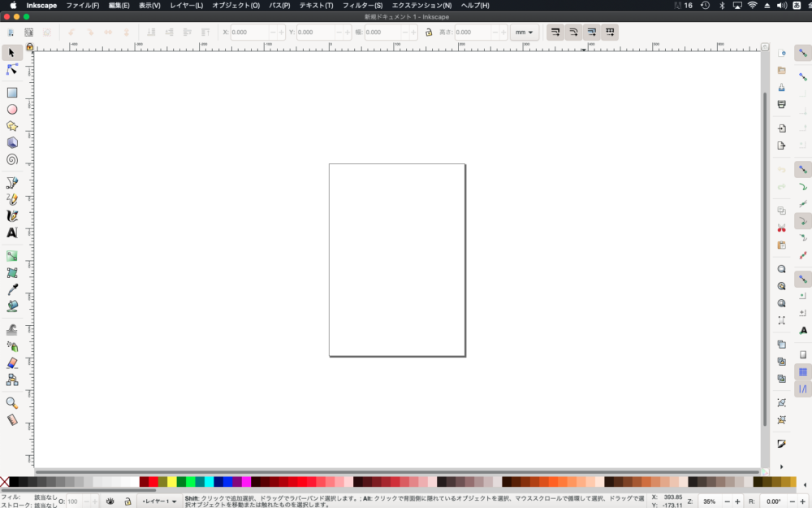The width and height of the screenshot is (812, 508).
Task: Select the Node edit tool
Action: coord(12,70)
